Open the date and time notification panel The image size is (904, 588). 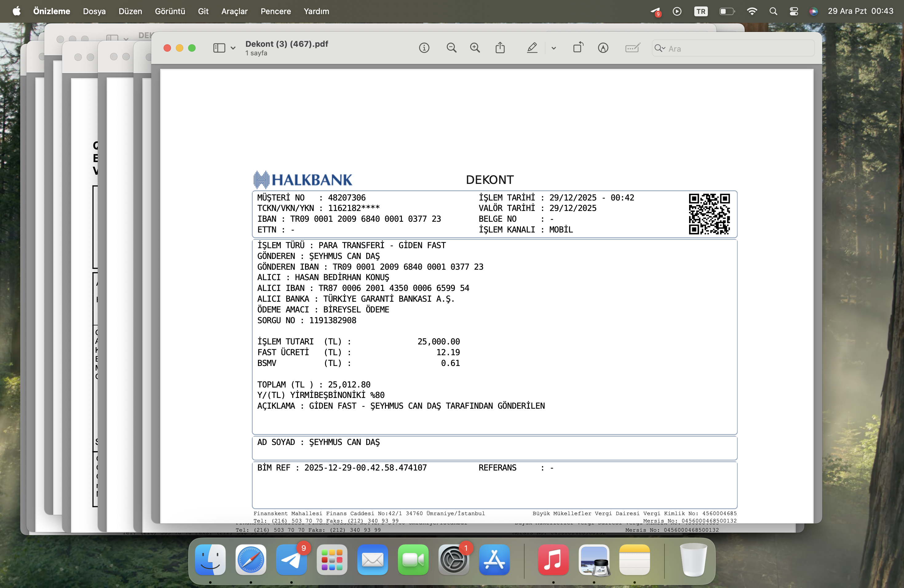(x=860, y=11)
